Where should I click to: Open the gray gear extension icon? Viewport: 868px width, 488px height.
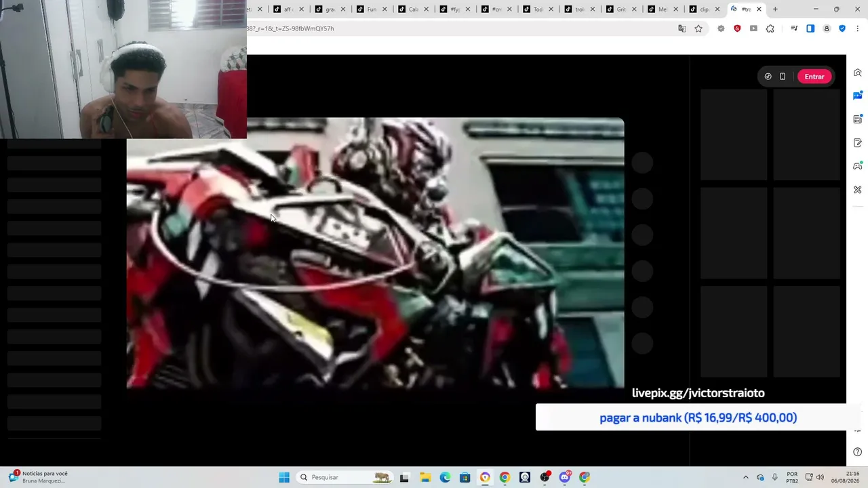pos(721,28)
